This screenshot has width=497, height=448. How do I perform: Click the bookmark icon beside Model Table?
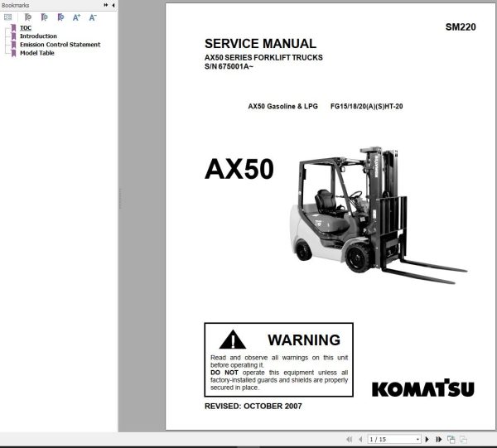click(x=13, y=53)
